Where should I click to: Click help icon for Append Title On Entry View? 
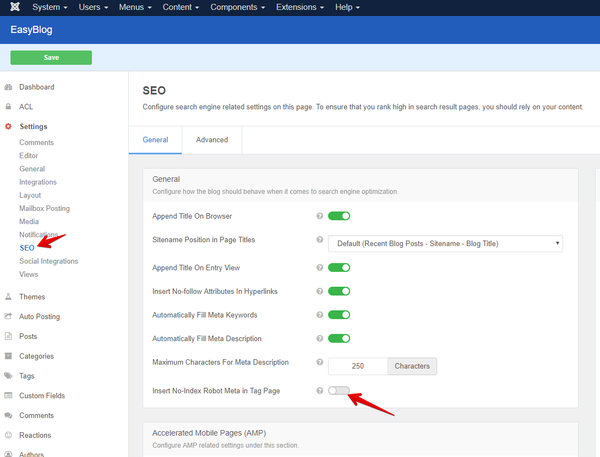(320, 268)
